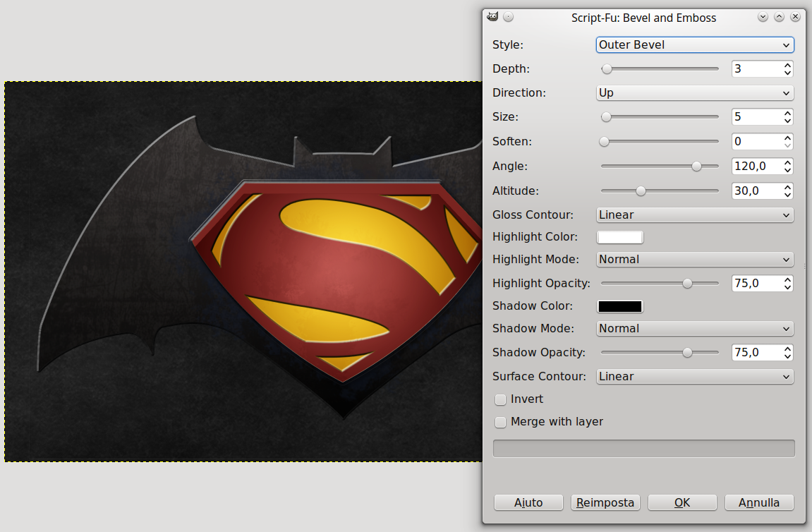Enable the Invert checkbox
This screenshot has height=532, width=812.
(500, 399)
